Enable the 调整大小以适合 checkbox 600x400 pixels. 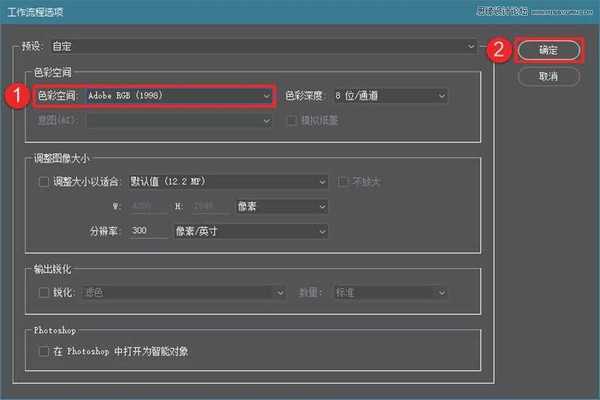click(x=44, y=182)
